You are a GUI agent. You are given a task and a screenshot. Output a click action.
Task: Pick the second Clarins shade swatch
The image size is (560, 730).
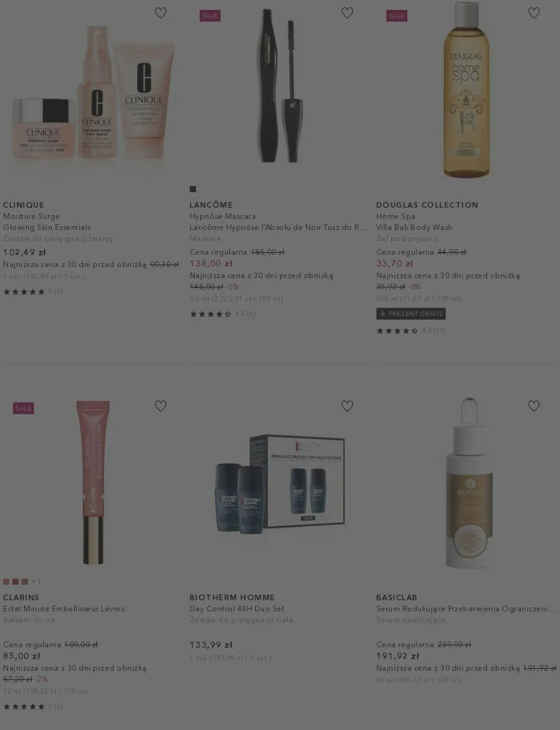coord(15,582)
